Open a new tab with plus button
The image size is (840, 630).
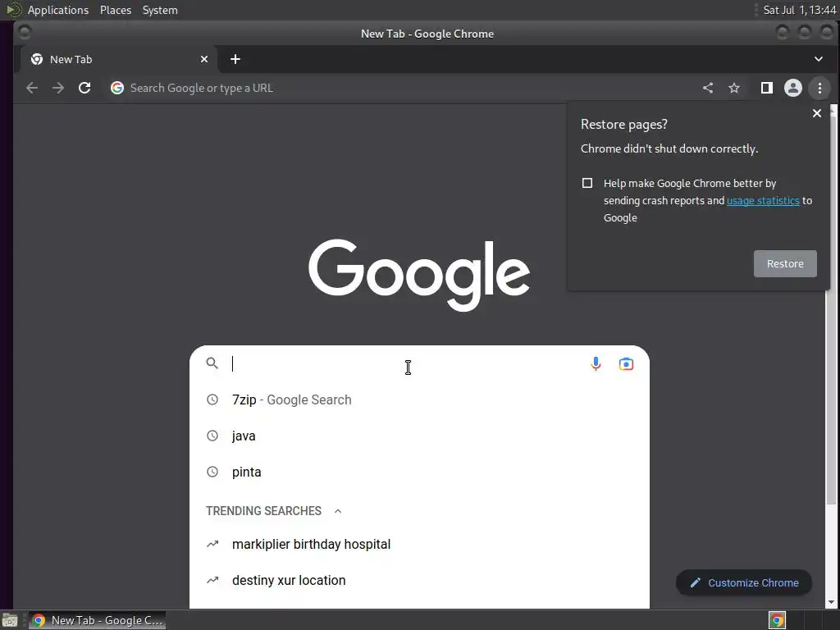235,59
